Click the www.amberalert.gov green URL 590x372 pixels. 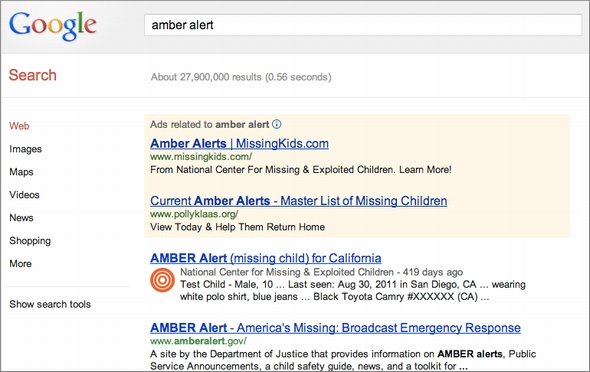click(198, 341)
